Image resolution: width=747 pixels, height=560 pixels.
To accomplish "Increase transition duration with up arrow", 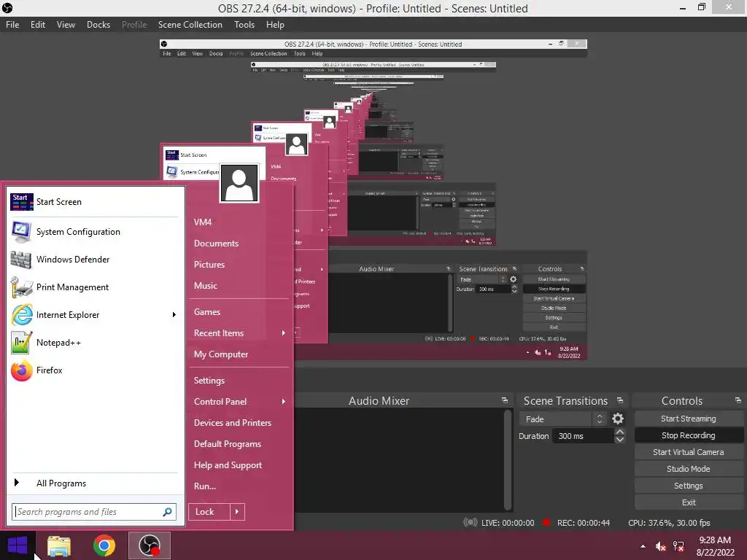I will [619, 432].
